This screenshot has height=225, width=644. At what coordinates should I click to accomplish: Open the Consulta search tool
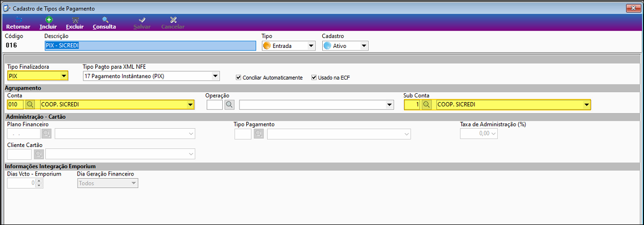pos(104,23)
